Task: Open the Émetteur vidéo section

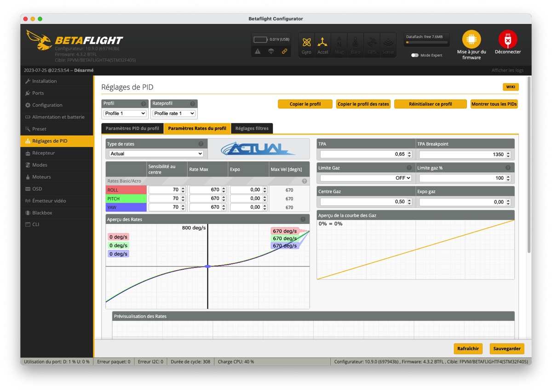Action: [x=57, y=201]
